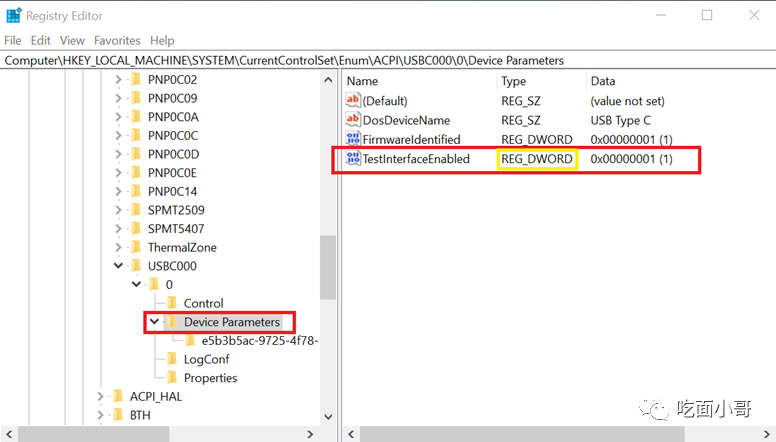Click the PNP0C09 folder icon

[x=136, y=98]
